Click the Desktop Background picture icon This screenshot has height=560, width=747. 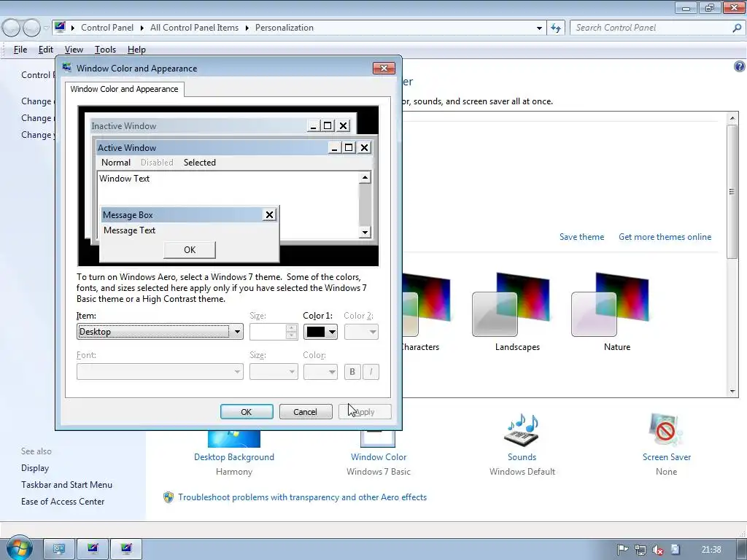pyautogui.click(x=234, y=438)
